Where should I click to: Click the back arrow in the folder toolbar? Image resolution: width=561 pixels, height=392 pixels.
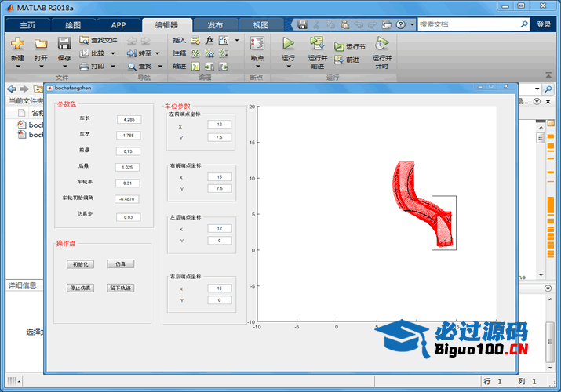(12, 89)
